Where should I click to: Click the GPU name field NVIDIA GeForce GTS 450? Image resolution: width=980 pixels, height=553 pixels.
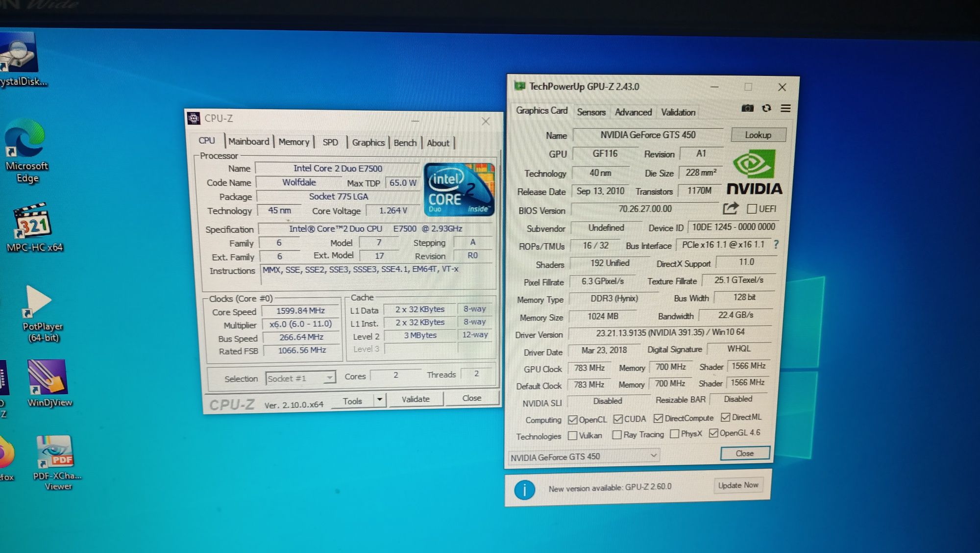pyautogui.click(x=648, y=135)
